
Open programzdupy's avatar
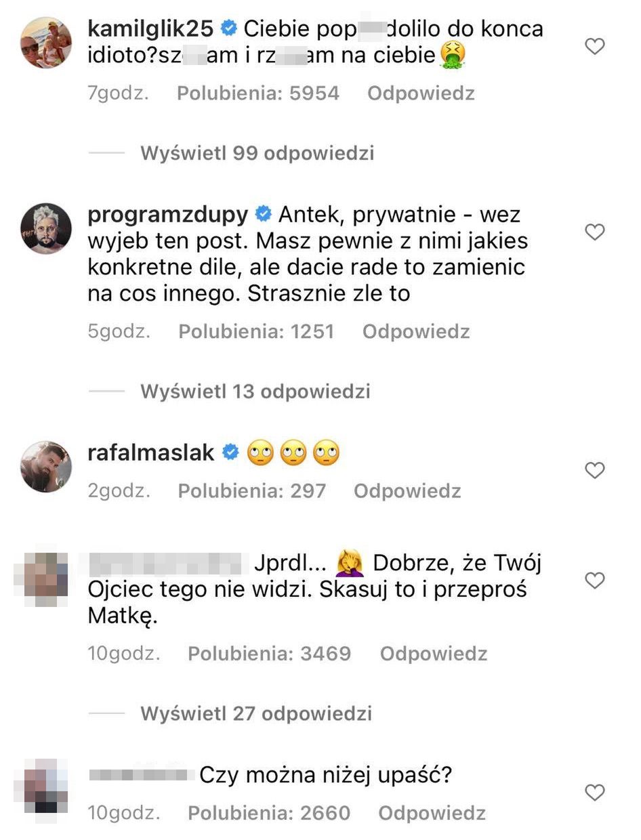click(x=46, y=228)
